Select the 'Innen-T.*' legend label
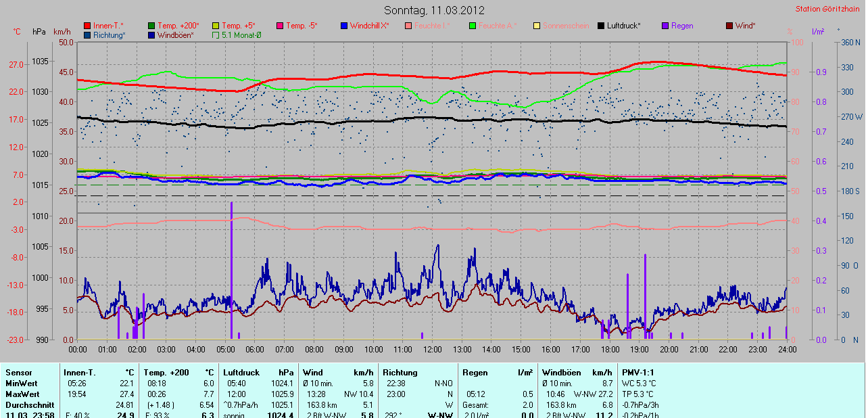Image resolution: width=868 pixels, height=418 pixels. tap(108, 26)
